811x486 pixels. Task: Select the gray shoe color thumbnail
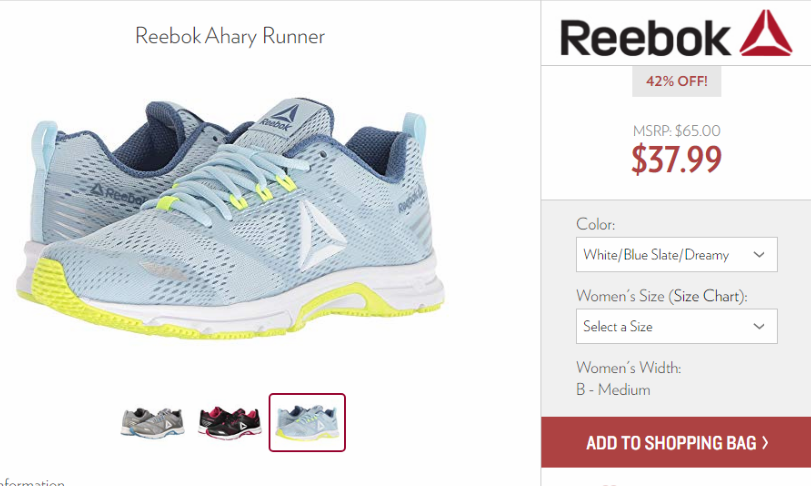coord(152,422)
